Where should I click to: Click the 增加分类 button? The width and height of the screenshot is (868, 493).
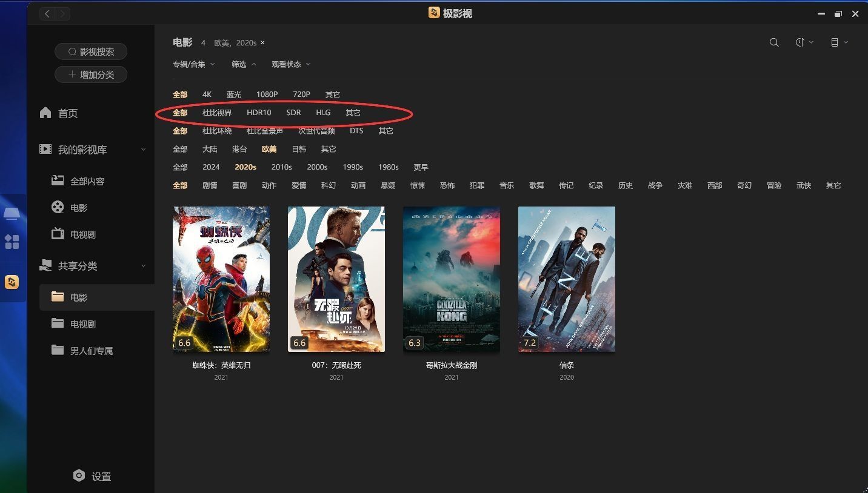tap(91, 74)
